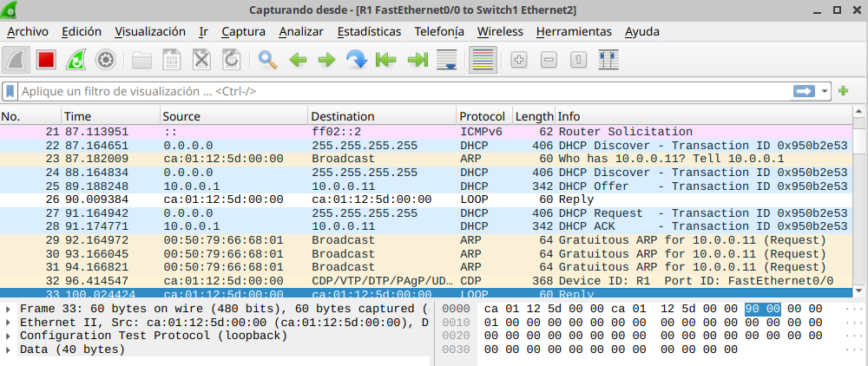
Task: Open the Telefonía menu
Action: [x=439, y=31]
